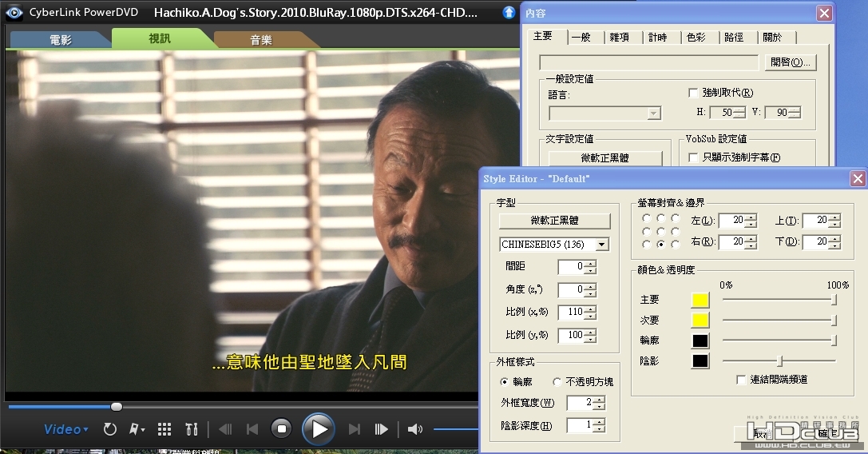Viewport: 868px width, 454px height.
Task: Click the 主要 transparency slider handle
Action: (x=834, y=300)
